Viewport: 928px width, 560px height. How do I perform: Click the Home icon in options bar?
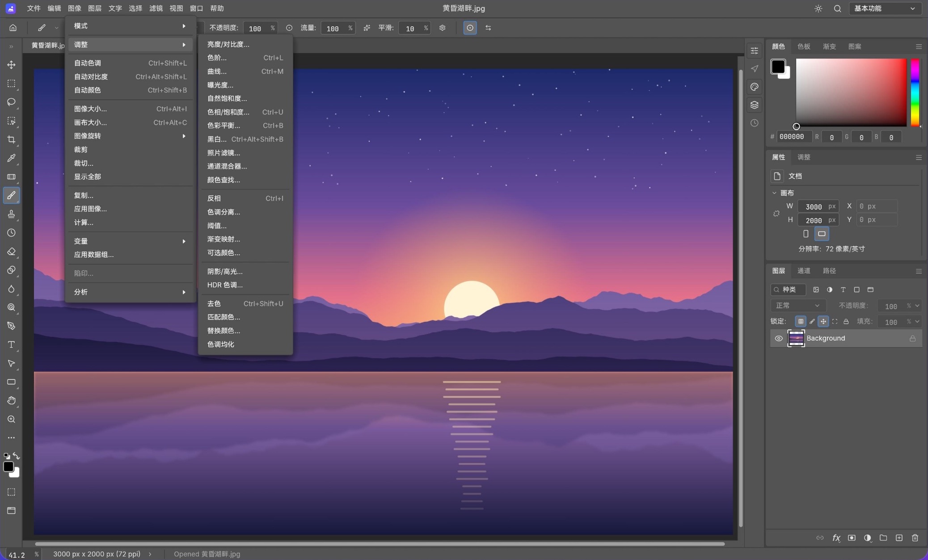click(13, 28)
